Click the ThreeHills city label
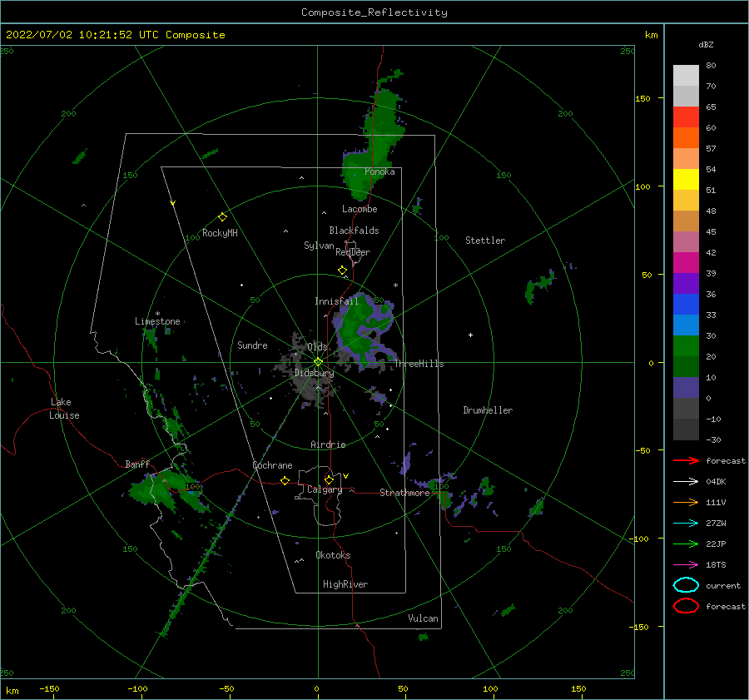This screenshot has height=700, width=749. coord(419,364)
